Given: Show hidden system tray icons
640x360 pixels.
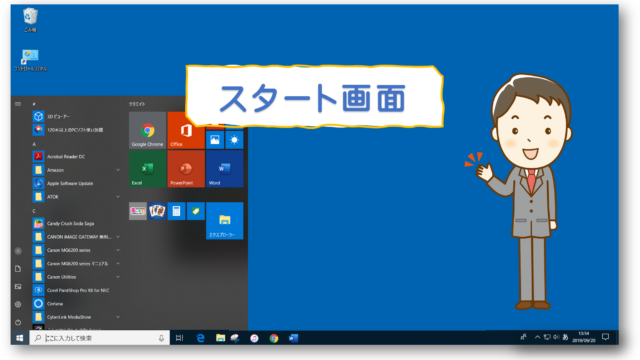Looking at the screenshot, I should [538, 337].
